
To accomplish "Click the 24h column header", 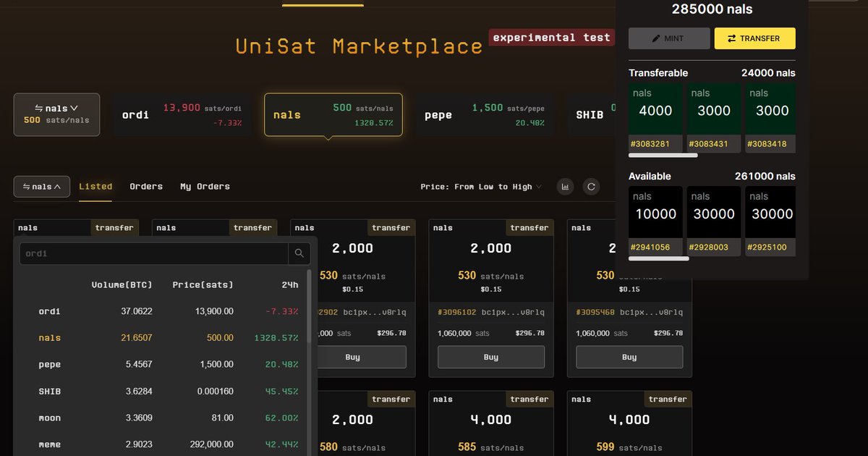I will click(x=290, y=285).
